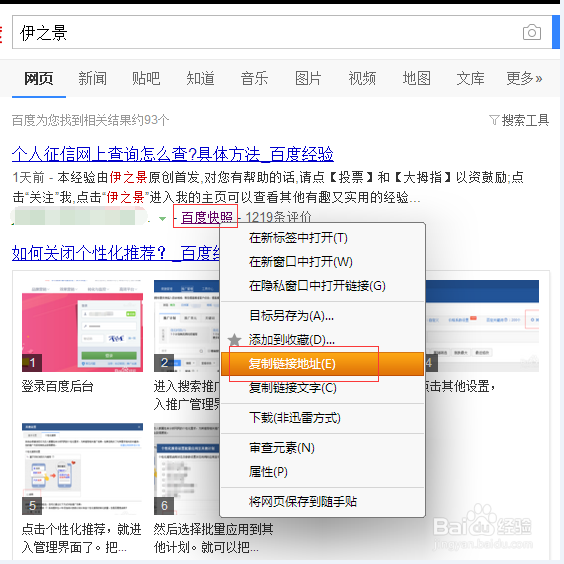
Task: Open the 如何关闭个性化推荐 result link
Action: tap(116, 253)
